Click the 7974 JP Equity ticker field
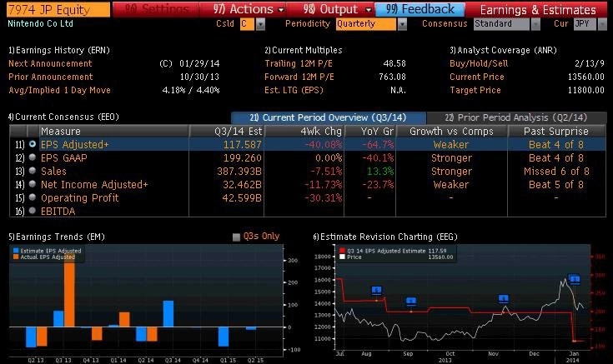613x364 pixels. click(x=58, y=9)
